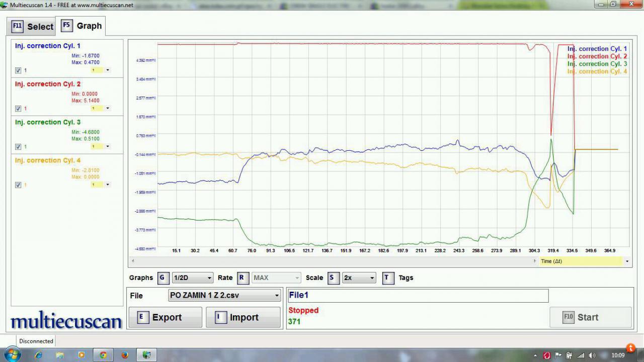Viewport: 644px width, 362px height.
Task: Click the scrollbar left arrow under graph
Action: point(133,261)
